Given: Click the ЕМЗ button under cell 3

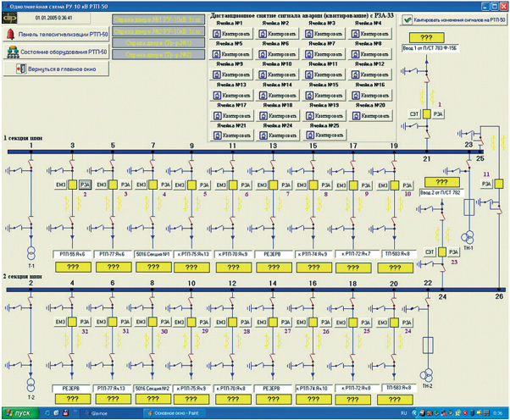Looking at the screenshot, I should (x=62, y=184).
